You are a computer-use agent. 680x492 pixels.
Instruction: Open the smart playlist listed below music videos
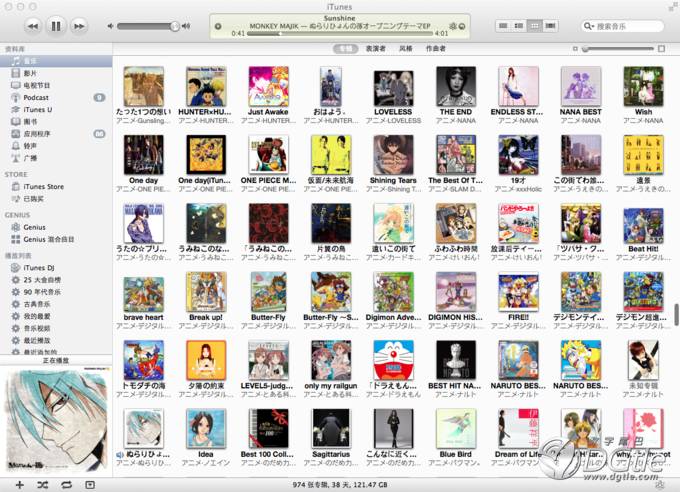pyautogui.click(x=56, y=341)
